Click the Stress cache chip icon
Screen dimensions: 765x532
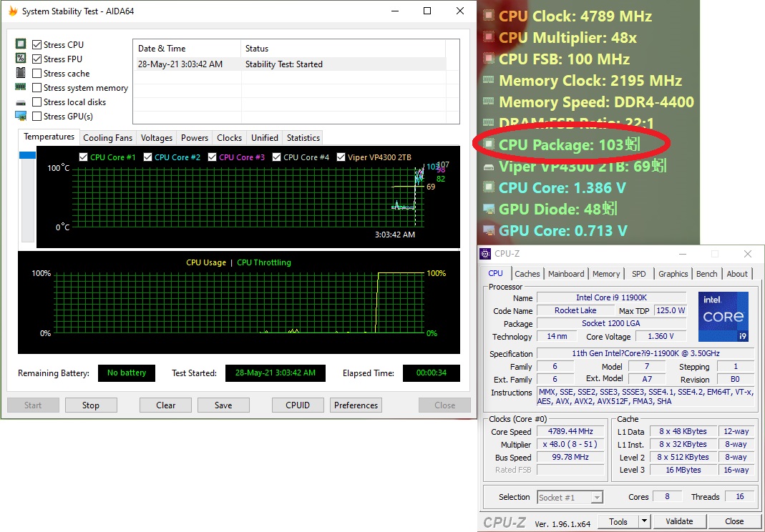(x=21, y=73)
